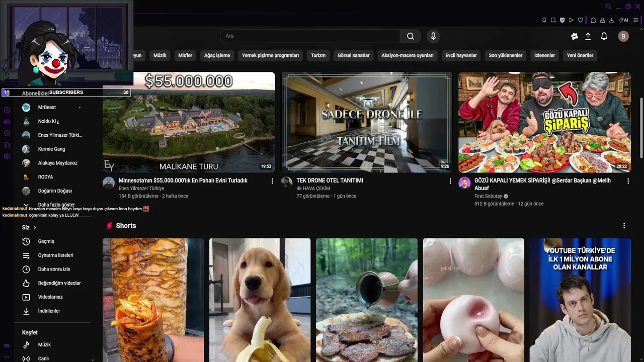Open Extensions cube icon in browser sidebar
644x362 pixels.
7,145
